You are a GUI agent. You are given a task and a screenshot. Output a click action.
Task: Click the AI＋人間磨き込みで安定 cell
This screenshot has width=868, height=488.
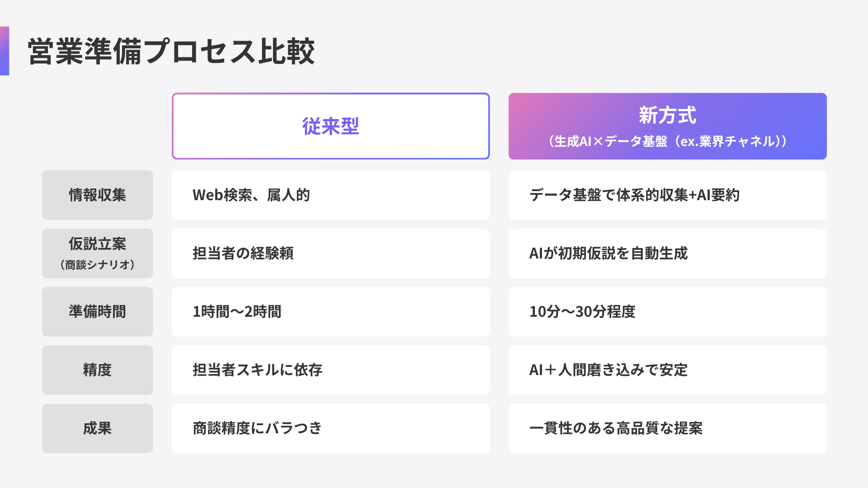point(667,370)
